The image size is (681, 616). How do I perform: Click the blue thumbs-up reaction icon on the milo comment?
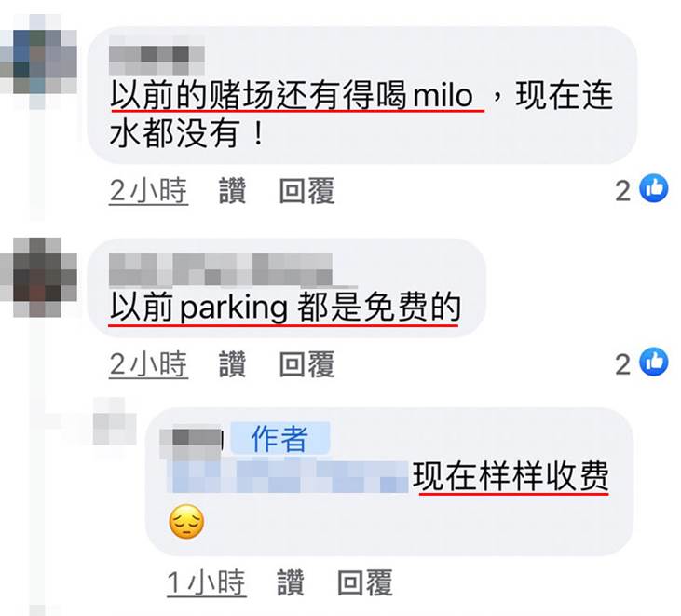click(x=654, y=188)
